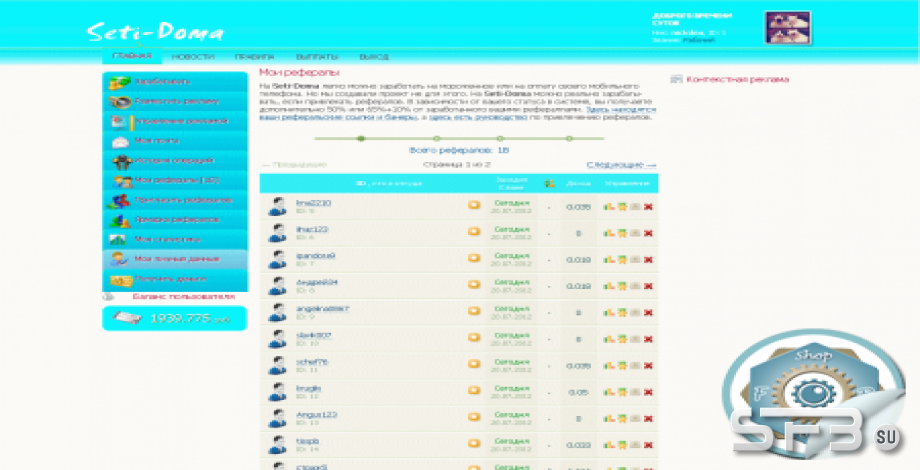
Task: Click the 1939.775 balance box
Action: pos(175,319)
